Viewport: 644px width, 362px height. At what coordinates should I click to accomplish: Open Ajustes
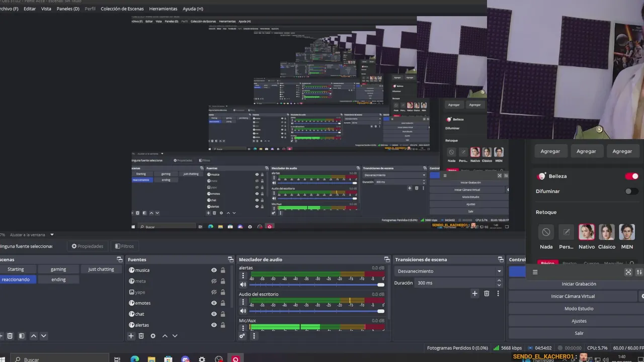(x=579, y=321)
